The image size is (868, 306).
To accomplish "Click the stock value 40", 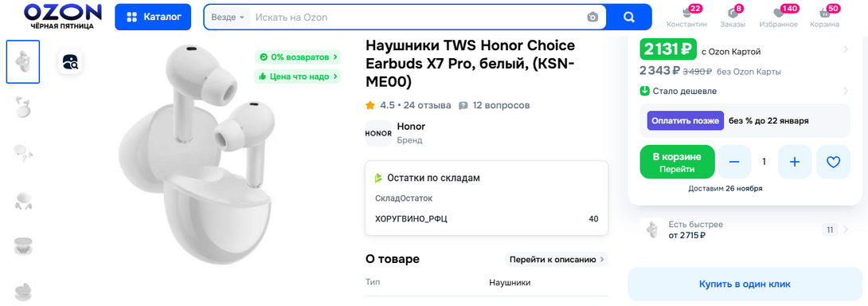I will tap(593, 219).
